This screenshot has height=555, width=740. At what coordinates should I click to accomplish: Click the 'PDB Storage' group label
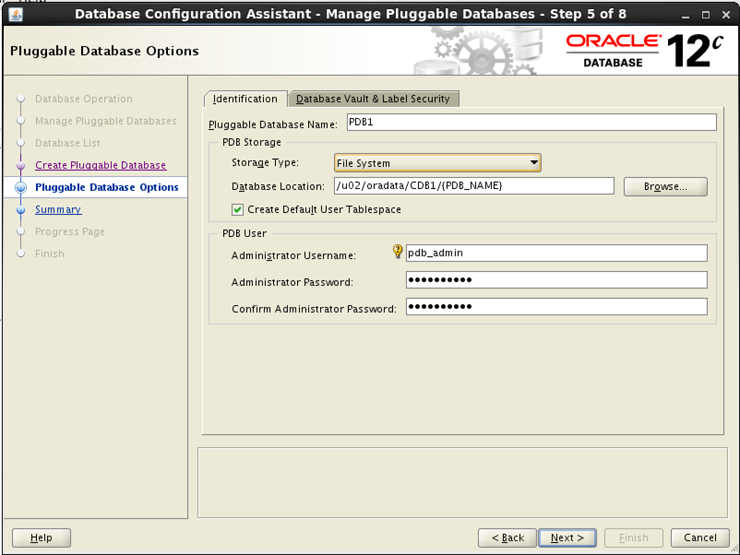point(252,142)
